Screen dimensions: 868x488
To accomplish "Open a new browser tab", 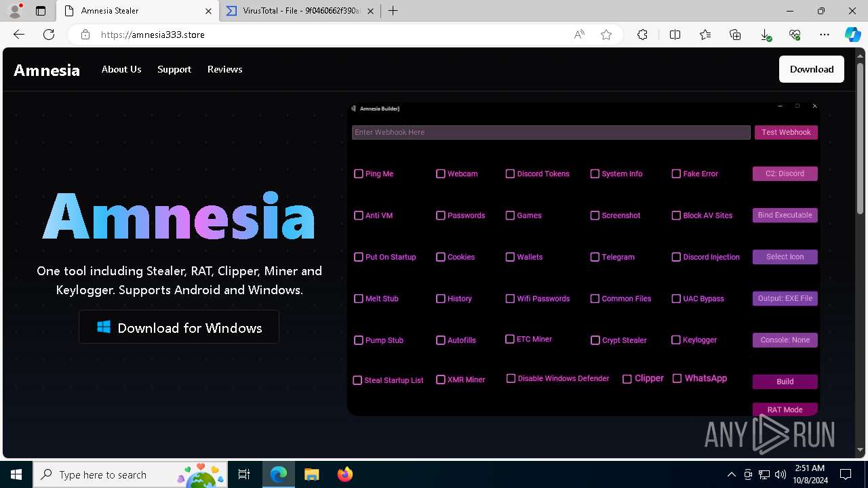I will 393,11.
